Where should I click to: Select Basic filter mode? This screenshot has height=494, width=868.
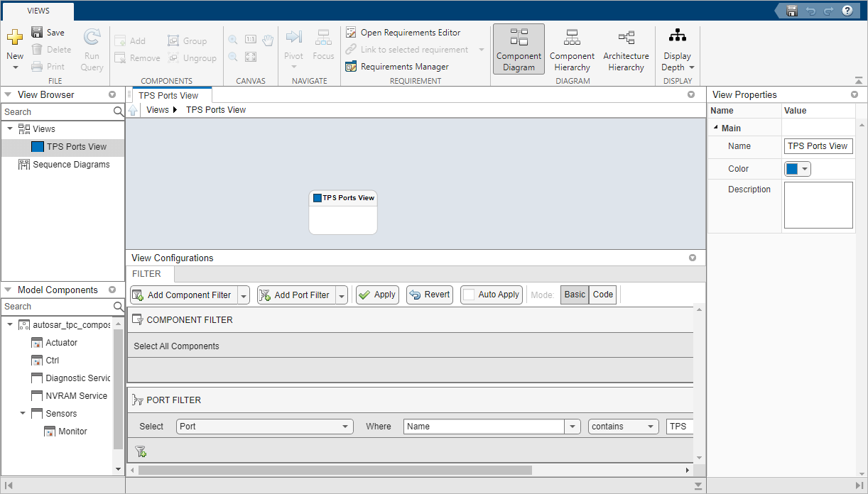(x=575, y=295)
